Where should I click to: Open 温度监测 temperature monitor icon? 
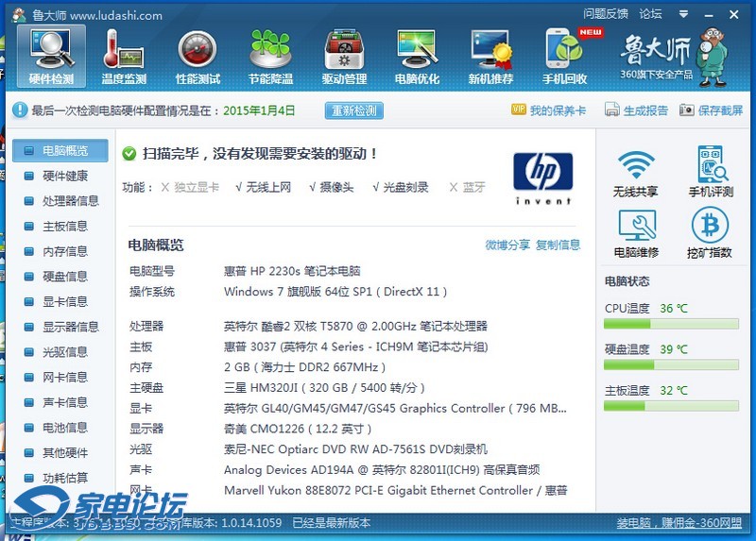tap(124, 56)
